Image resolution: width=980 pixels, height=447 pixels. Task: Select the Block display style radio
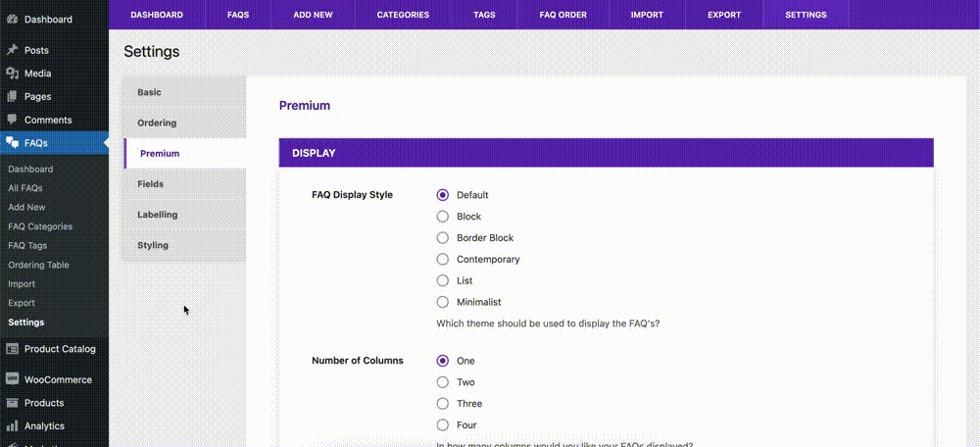click(443, 217)
